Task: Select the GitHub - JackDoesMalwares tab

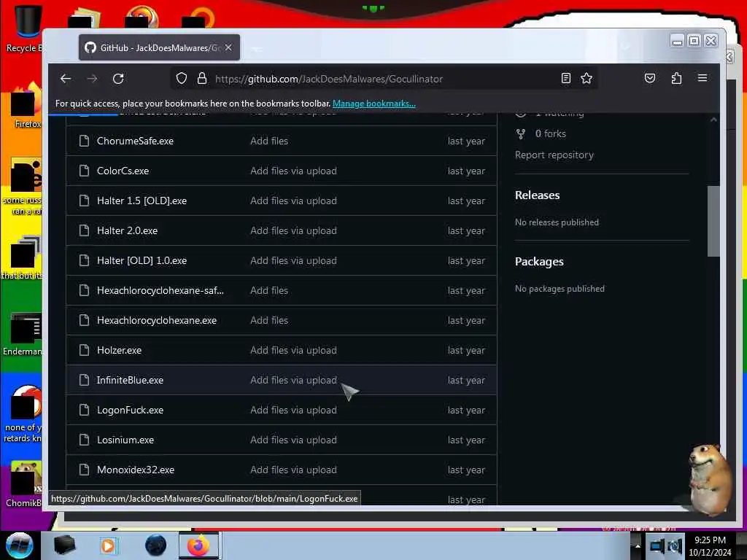Action: tap(159, 47)
